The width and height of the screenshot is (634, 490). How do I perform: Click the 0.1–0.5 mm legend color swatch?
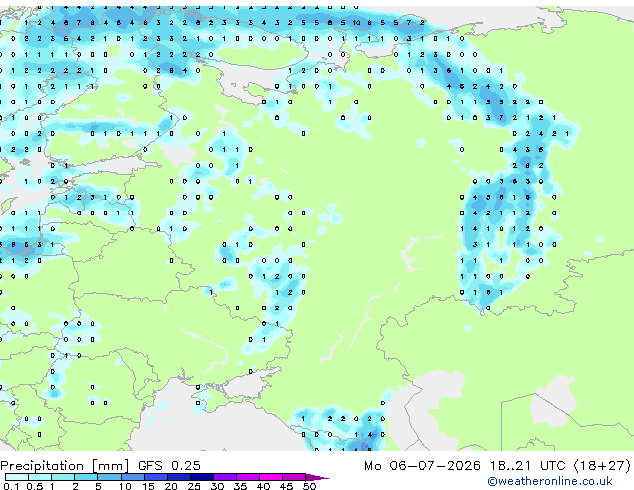click(x=17, y=477)
